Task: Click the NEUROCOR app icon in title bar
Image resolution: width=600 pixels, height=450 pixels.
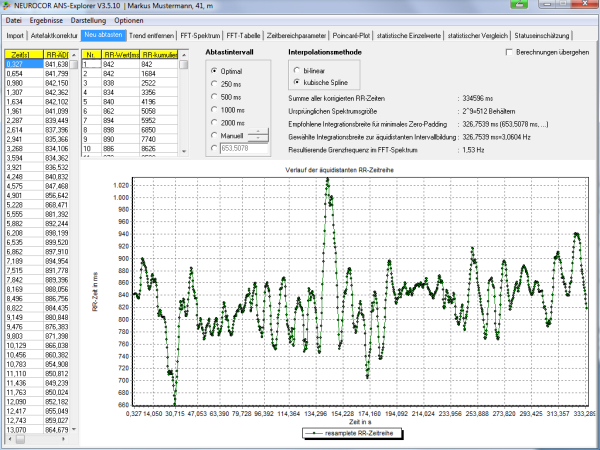Action: (x=6, y=5)
